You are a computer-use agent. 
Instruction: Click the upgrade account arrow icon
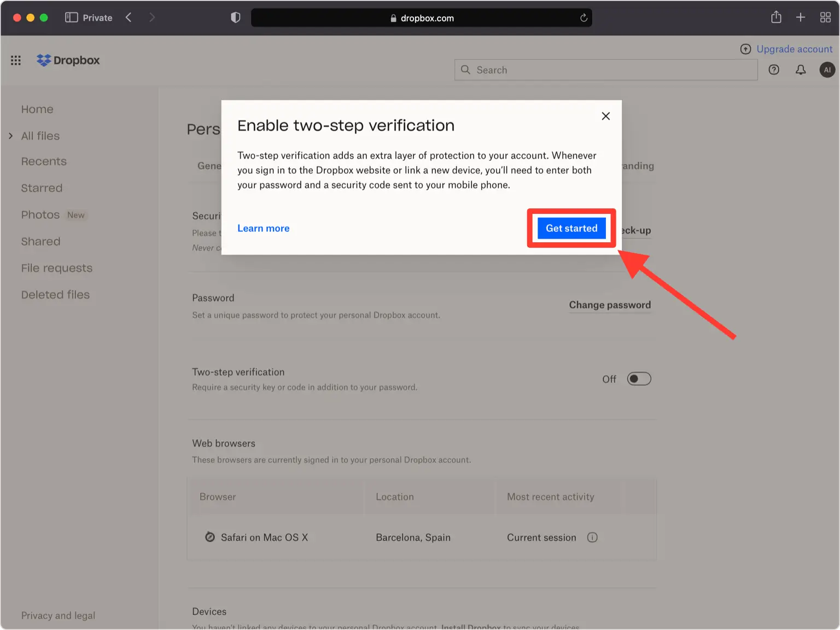coord(745,49)
